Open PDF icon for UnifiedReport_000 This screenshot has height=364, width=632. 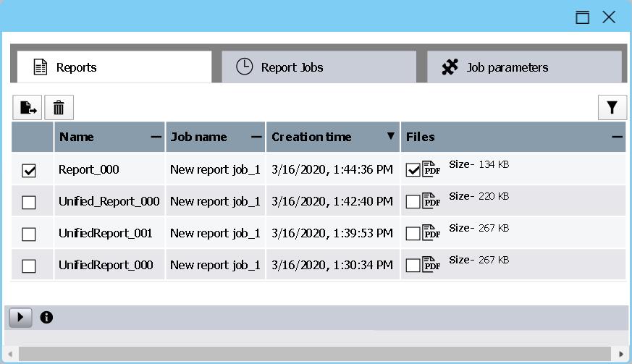tap(431, 264)
